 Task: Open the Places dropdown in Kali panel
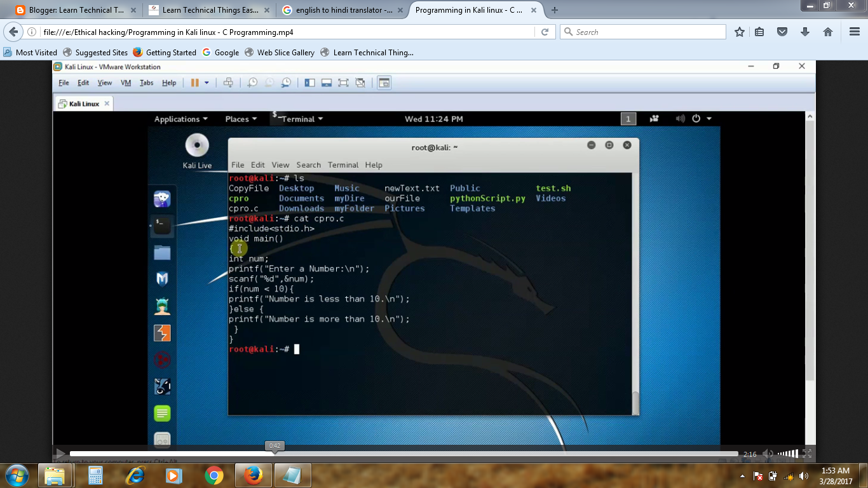pyautogui.click(x=240, y=119)
